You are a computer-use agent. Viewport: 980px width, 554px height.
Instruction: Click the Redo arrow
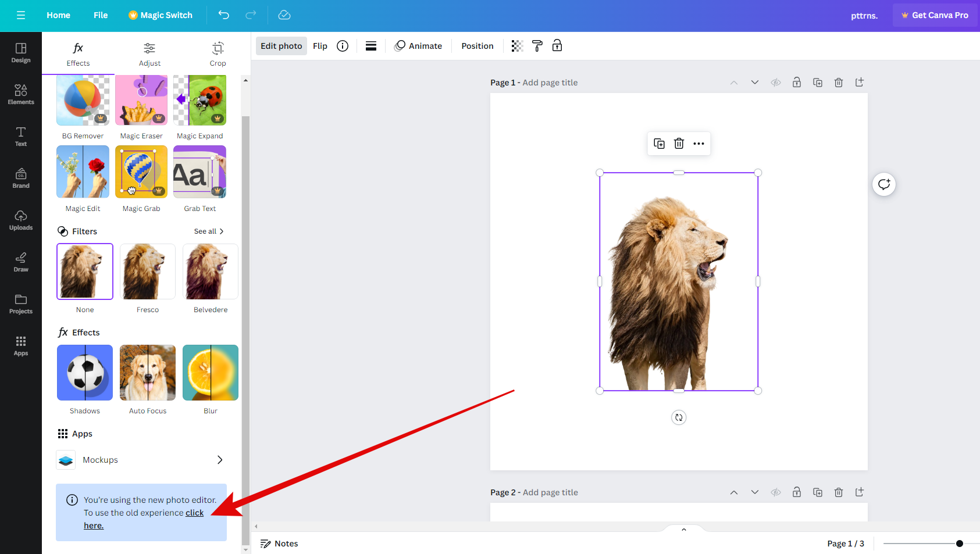point(251,15)
